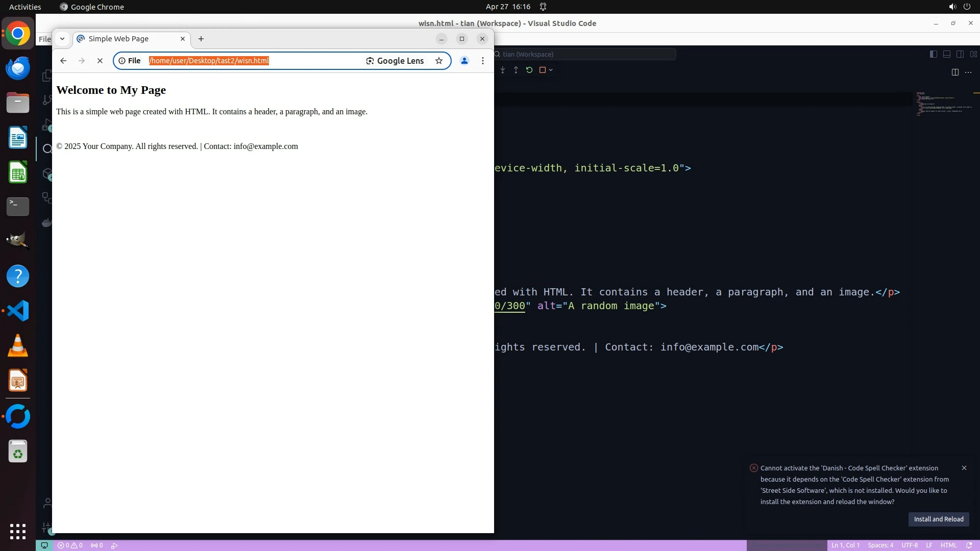Click the debug Step Out arrow
The image size is (980, 551).
516,70
